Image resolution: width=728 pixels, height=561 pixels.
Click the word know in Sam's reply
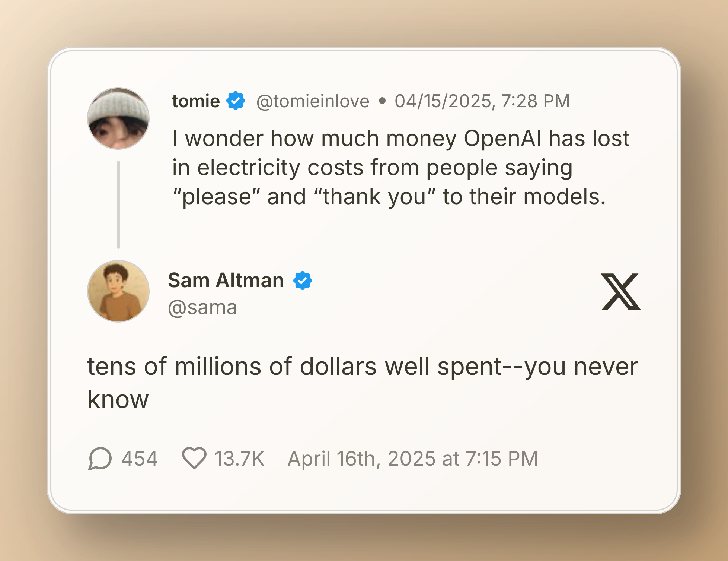(118, 400)
